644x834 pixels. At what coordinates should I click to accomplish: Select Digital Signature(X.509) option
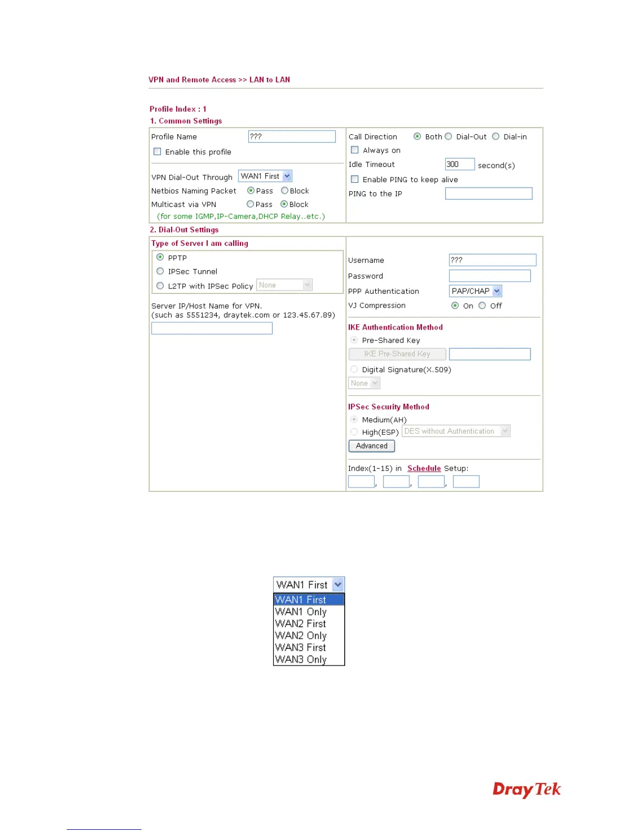[354, 370]
